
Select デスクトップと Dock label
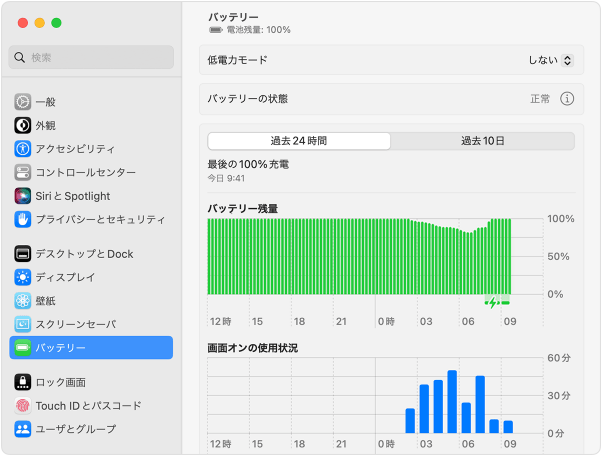pos(84,254)
